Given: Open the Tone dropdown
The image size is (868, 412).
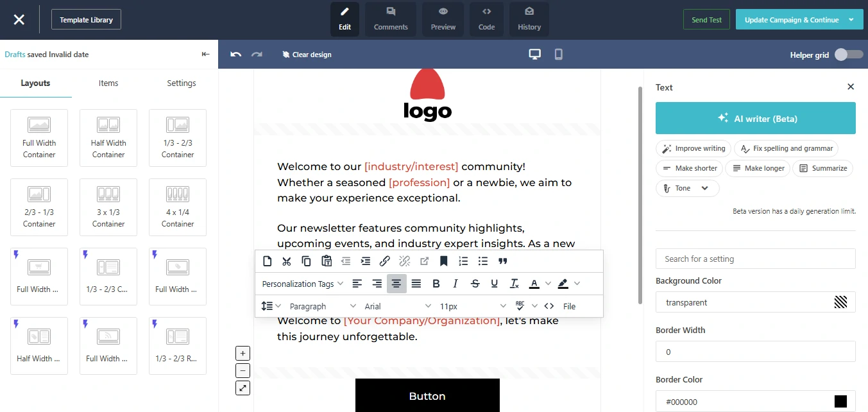Looking at the screenshot, I should (x=687, y=188).
